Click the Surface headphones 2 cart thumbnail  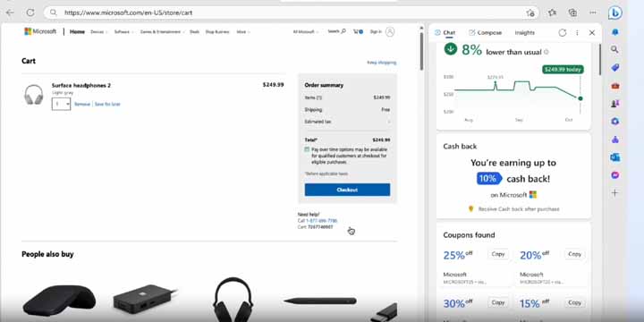(34, 95)
